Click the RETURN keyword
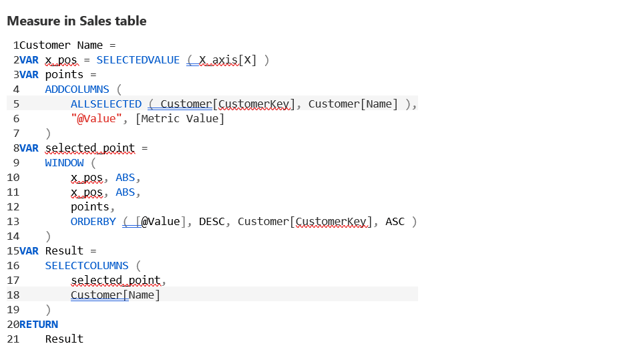 pyautogui.click(x=39, y=325)
